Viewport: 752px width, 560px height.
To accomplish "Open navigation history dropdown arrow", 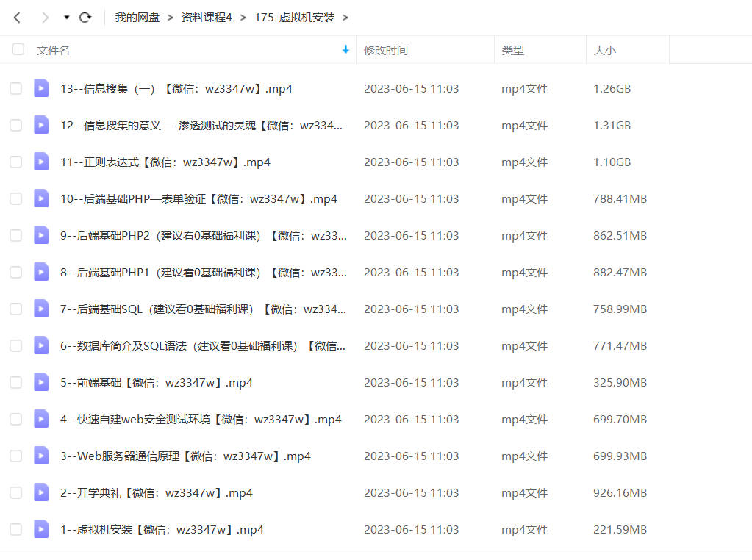I will [x=67, y=18].
